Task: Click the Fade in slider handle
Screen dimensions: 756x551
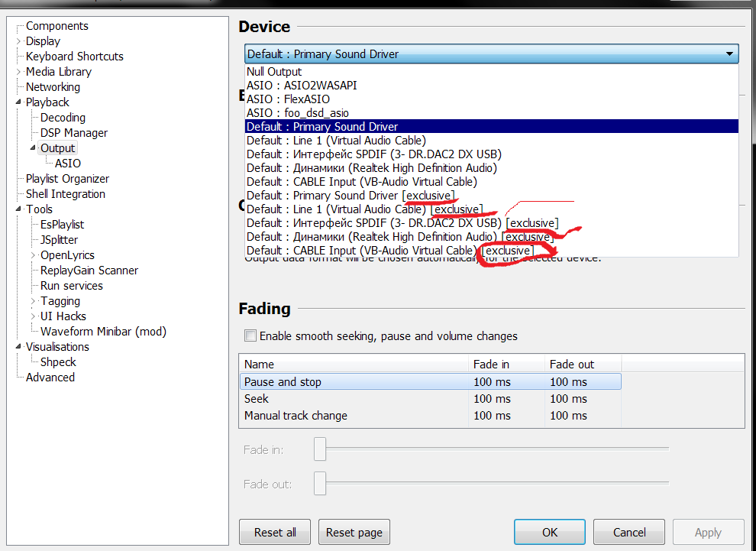Action: [x=320, y=449]
